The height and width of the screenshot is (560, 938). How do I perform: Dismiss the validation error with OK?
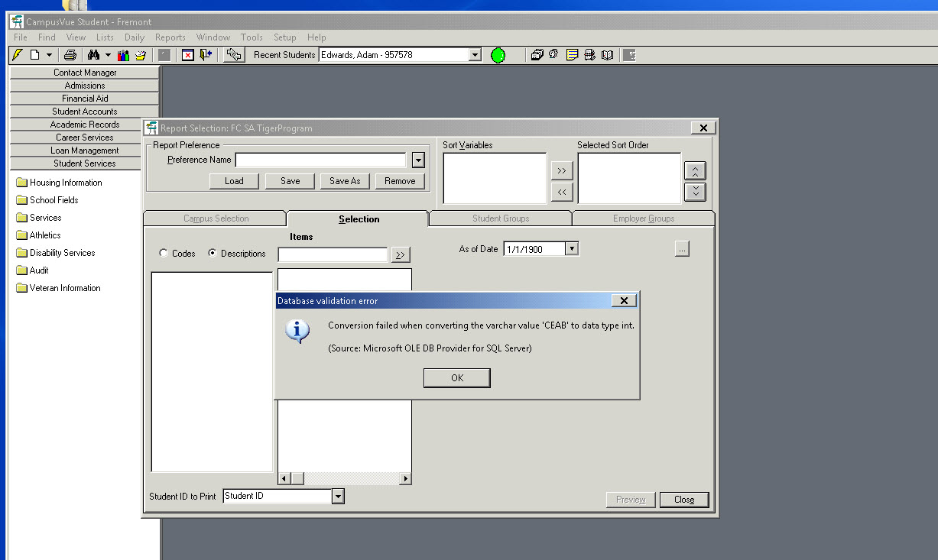pyautogui.click(x=456, y=377)
